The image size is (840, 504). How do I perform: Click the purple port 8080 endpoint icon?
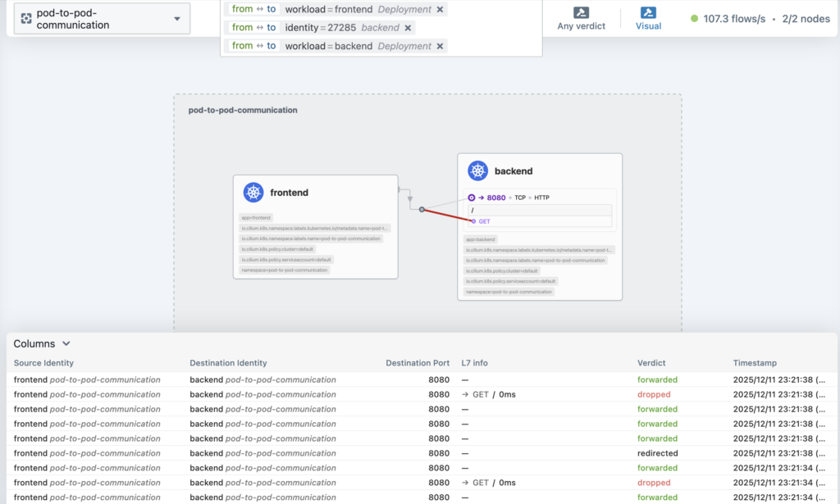coord(472,198)
